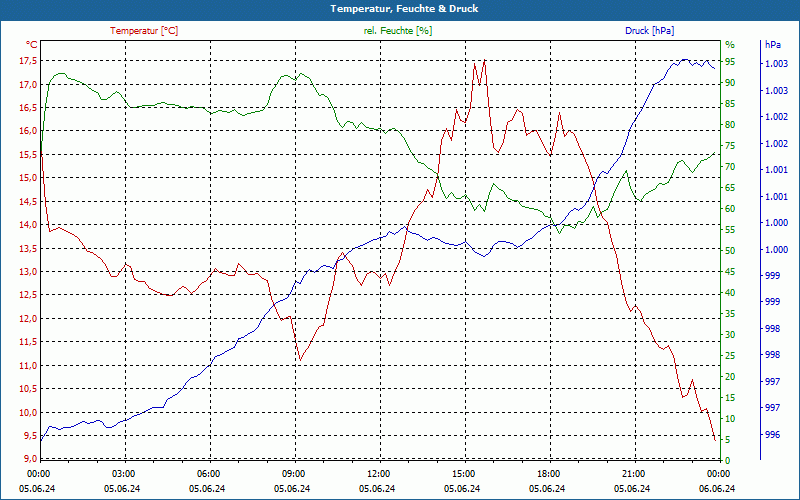This screenshot has width=800, height=500.
Task: Click humidity axis value '75'
Action: 730,145
